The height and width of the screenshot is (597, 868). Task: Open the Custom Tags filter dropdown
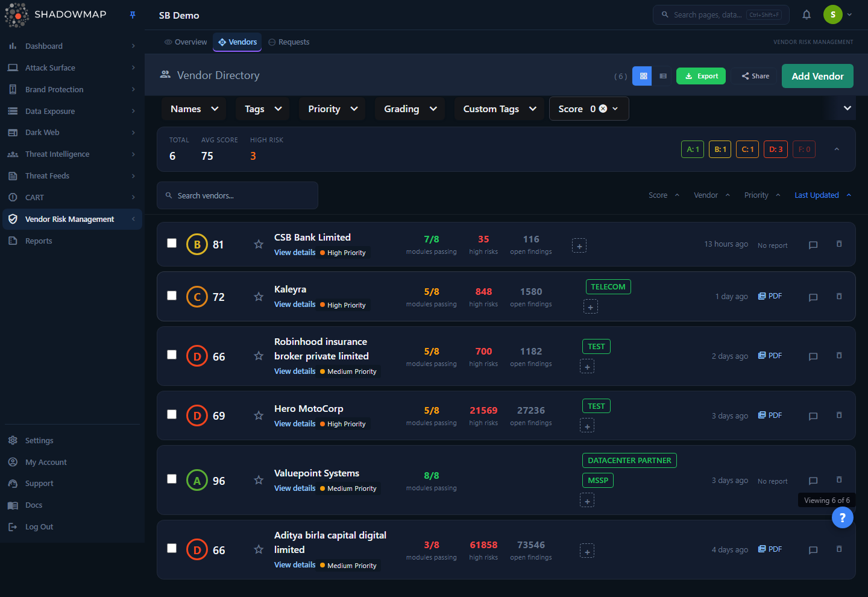coord(499,109)
